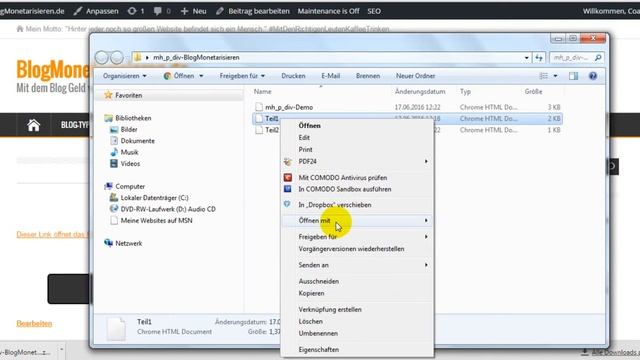640x360 pixels.
Task: Open the PDF24 submenu entry
Action: coord(307,161)
